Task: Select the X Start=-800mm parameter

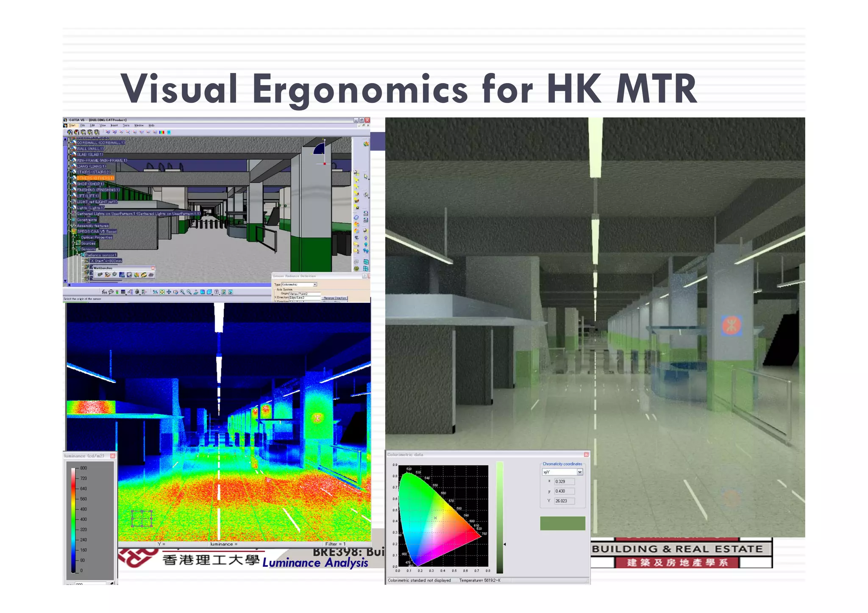Action: (x=106, y=261)
